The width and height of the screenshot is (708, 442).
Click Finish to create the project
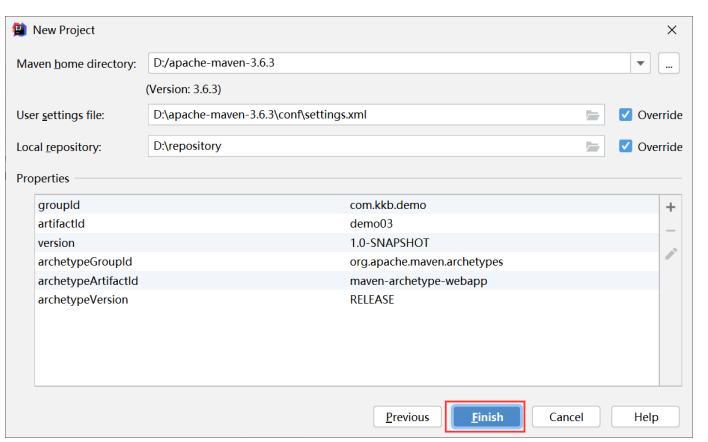[x=487, y=417]
